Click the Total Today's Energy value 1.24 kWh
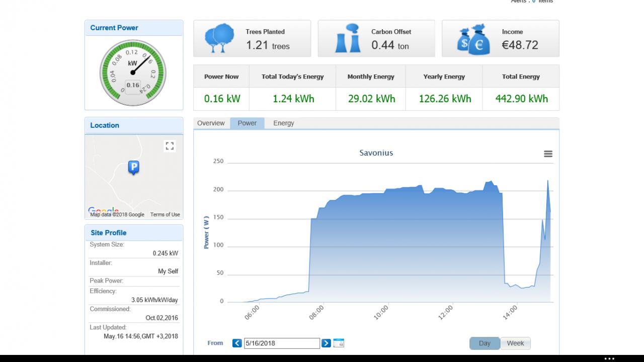Image resolution: width=644 pixels, height=362 pixels. click(293, 99)
